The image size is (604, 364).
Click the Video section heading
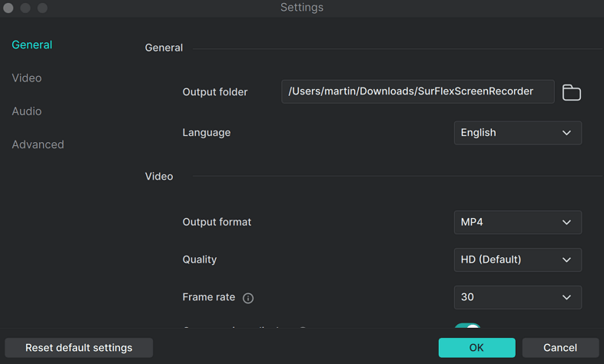[159, 177]
